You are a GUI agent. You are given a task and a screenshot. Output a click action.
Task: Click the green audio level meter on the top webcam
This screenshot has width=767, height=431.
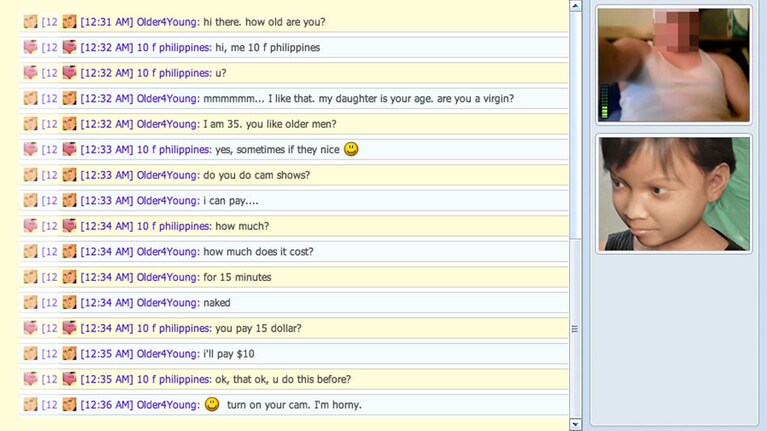[605, 102]
